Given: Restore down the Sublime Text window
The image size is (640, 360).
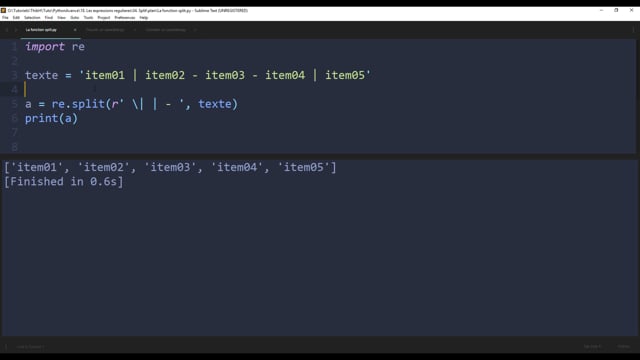Looking at the screenshot, I should click(x=616, y=10).
